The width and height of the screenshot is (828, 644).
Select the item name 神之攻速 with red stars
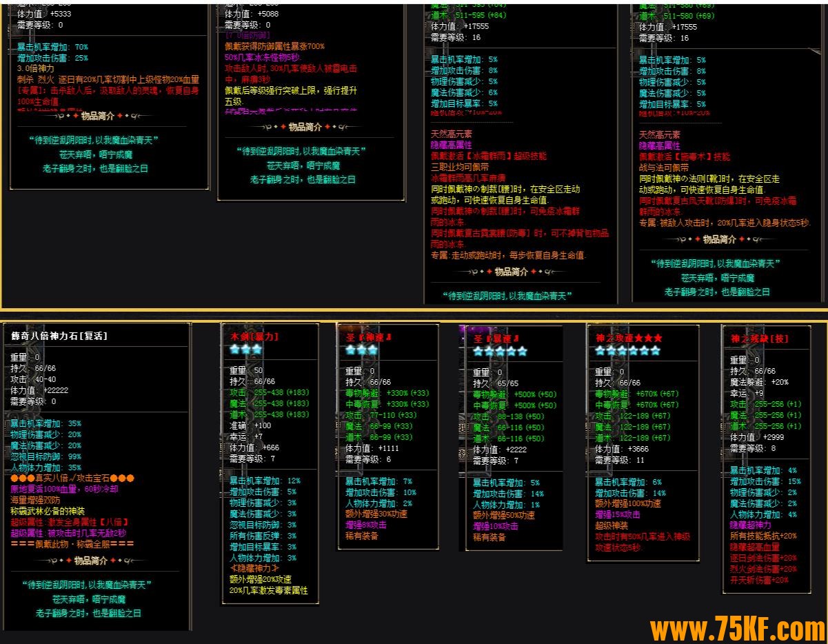629,339
